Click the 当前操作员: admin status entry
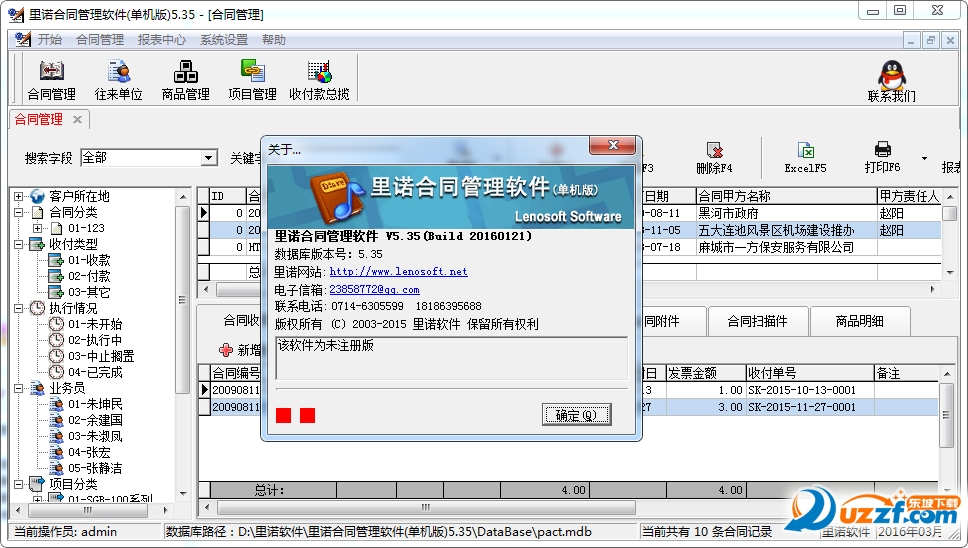This screenshot has width=968, height=548. click(65, 531)
